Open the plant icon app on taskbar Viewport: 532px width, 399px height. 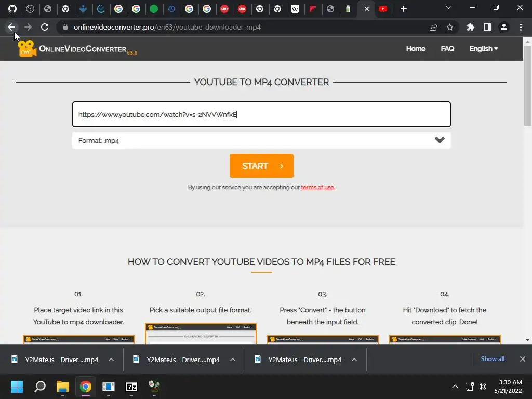pyautogui.click(x=154, y=386)
